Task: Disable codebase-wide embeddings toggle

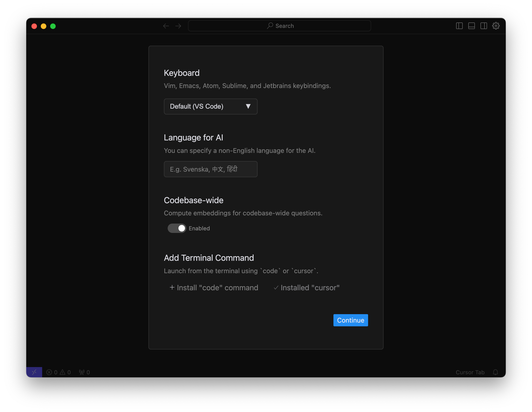Action: coord(177,228)
